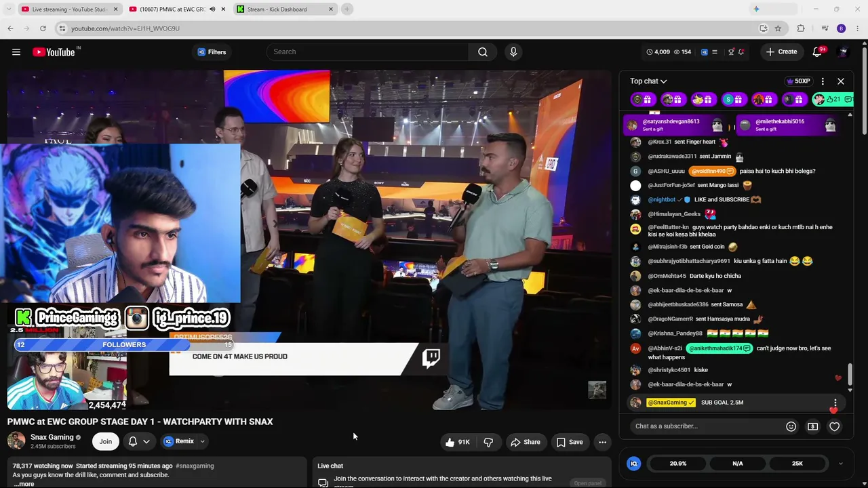
Task: Save the video to a playlist
Action: coord(570,442)
